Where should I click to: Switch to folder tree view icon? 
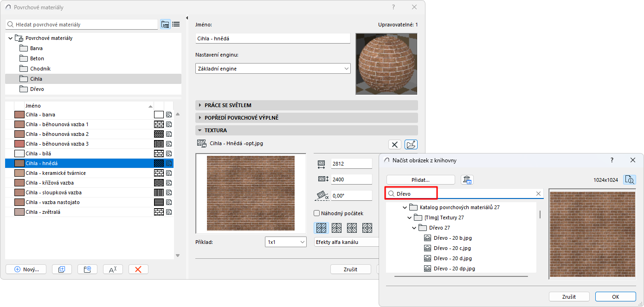(x=165, y=25)
